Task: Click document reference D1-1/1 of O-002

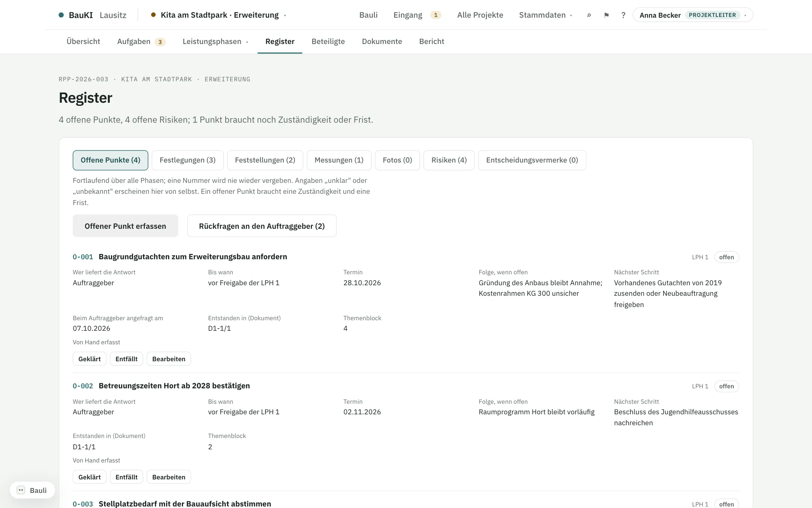Action: pos(84,447)
